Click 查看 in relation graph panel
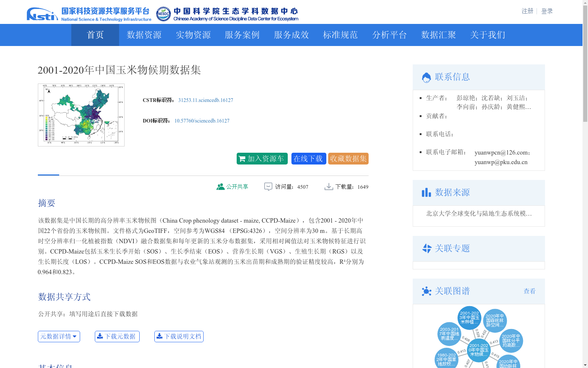Image resolution: width=588 pixels, height=368 pixels. pos(530,291)
